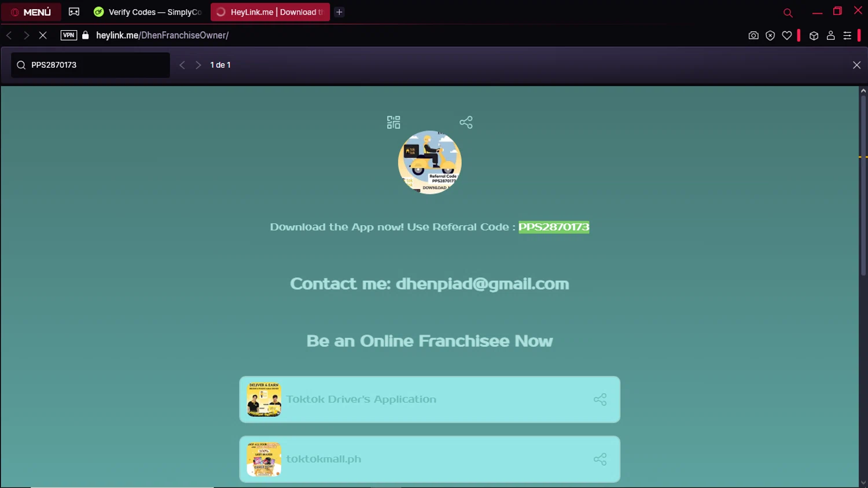Viewport: 868px width, 488px height.
Task: Click the search tabs magnifier icon
Action: click(x=788, y=12)
